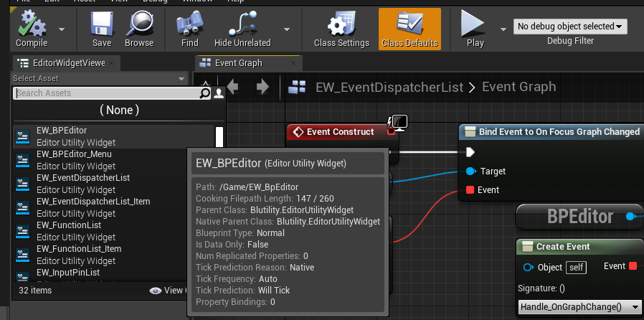This screenshot has height=320, width=644.
Task: Open Compile options dropdown arrow
Action: [62, 29]
